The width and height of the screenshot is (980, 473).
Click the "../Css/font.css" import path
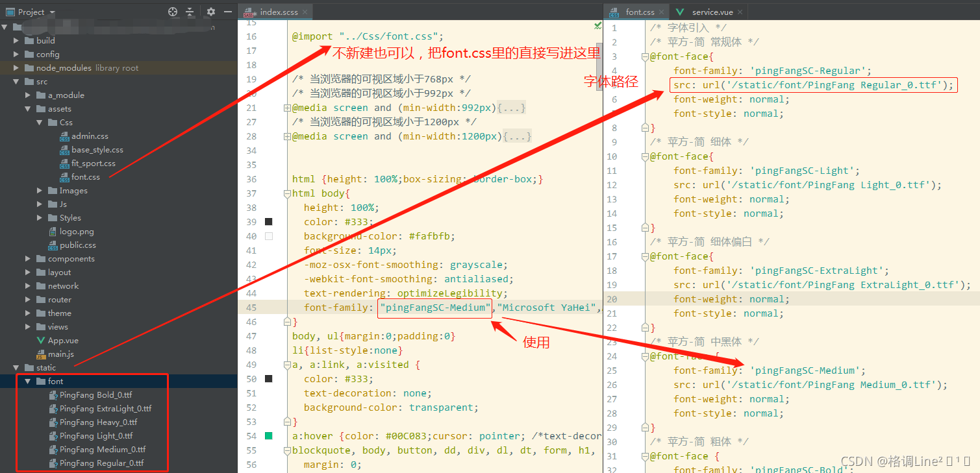point(388,36)
